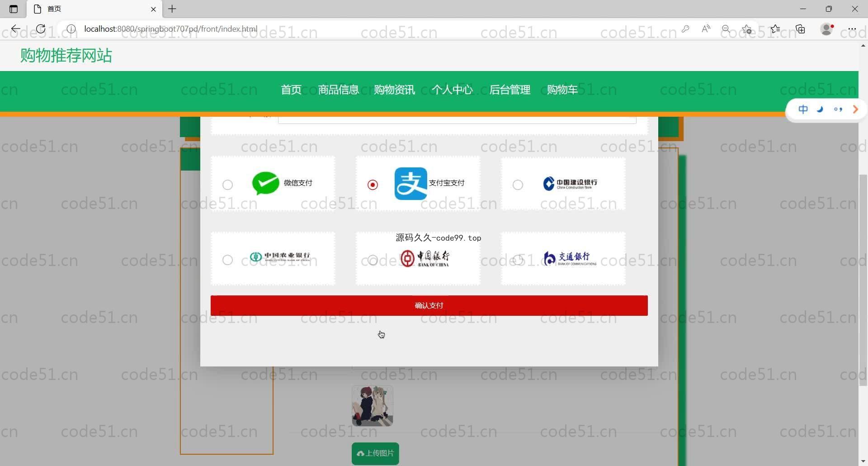Open the 个人中心 navigation item

[452, 90]
